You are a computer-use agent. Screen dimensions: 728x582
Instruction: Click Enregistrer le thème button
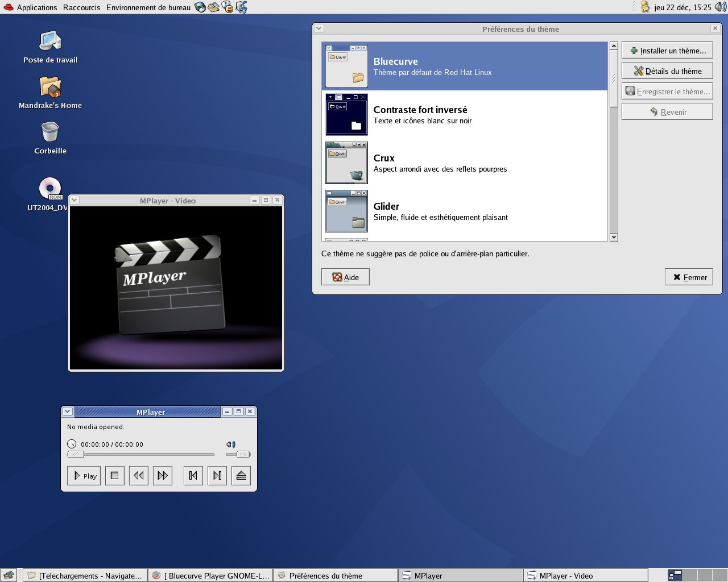[667, 91]
